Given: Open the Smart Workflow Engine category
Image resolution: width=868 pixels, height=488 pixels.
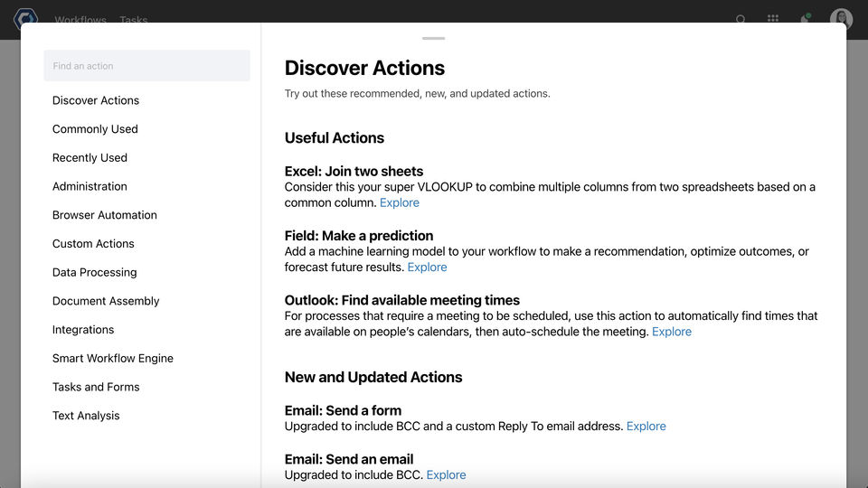Looking at the screenshot, I should point(113,358).
